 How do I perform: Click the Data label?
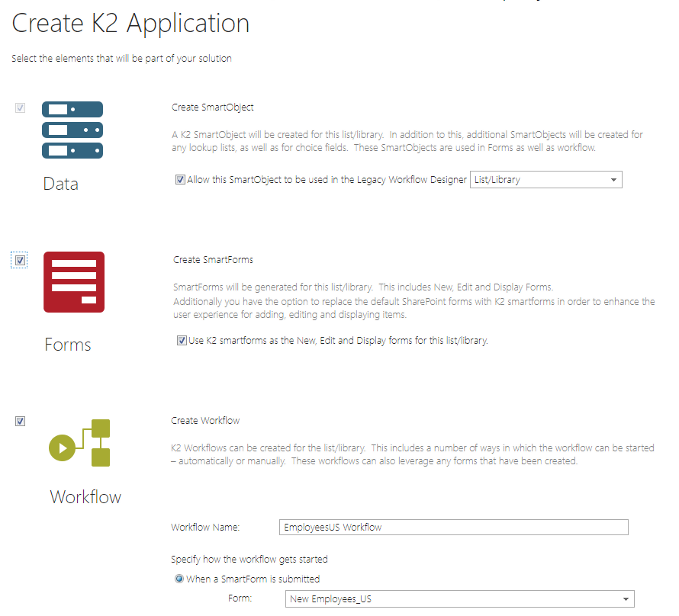coord(60,184)
